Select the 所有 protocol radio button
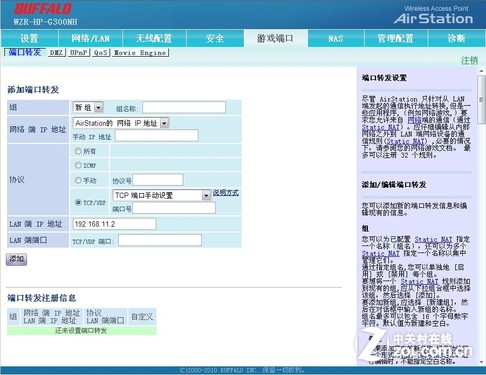486x375 pixels. pyautogui.click(x=78, y=151)
